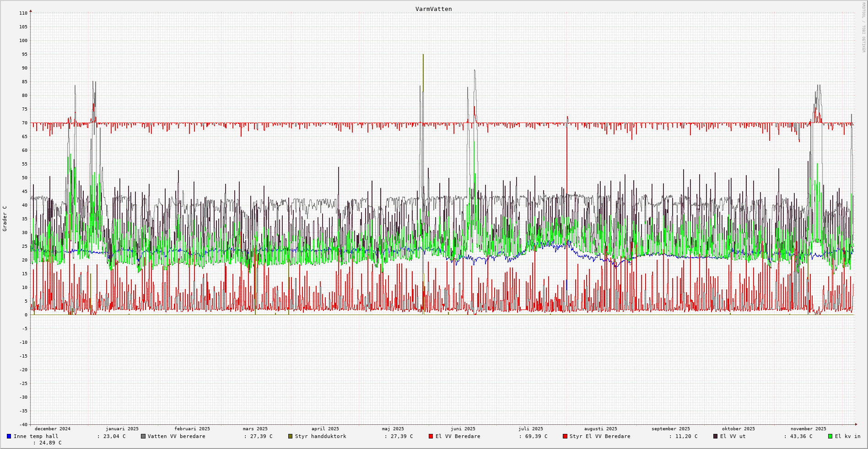Click the Grader C axis label
Screen dimensions: 868x449
(x=5, y=219)
